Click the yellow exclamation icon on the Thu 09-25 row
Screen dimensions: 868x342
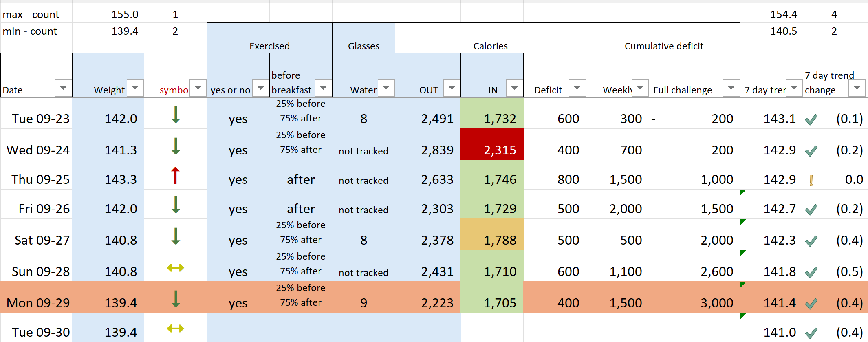[x=811, y=180]
